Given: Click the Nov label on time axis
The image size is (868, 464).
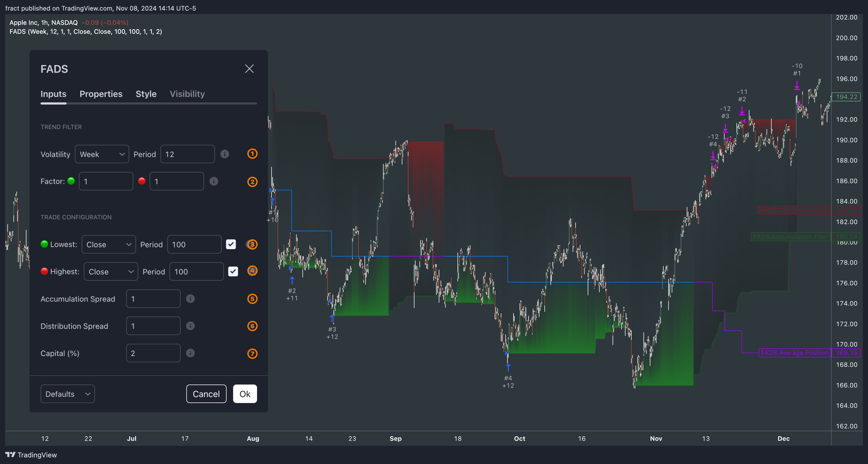Looking at the screenshot, I should 656,438.
